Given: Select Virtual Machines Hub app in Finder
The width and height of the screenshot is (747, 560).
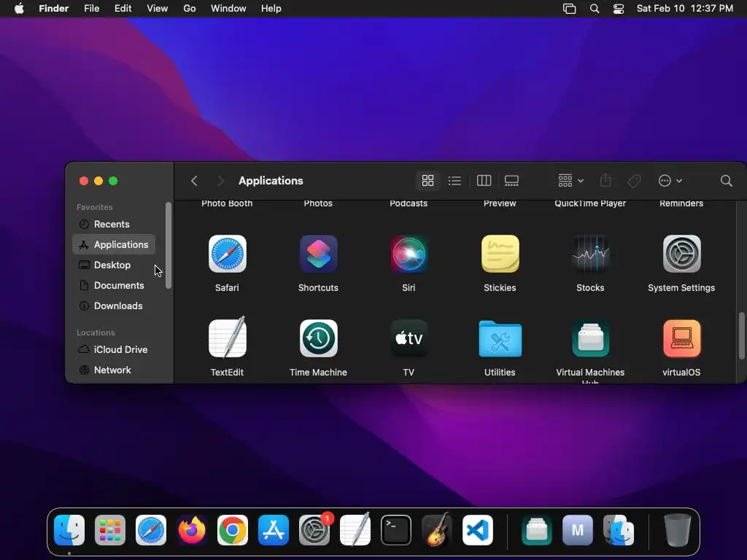Looking at the screenshot, I should coord(590,338).
